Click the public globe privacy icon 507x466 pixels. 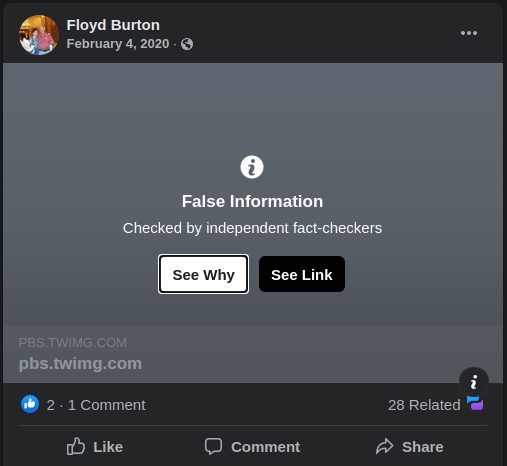tap(187, 44)
